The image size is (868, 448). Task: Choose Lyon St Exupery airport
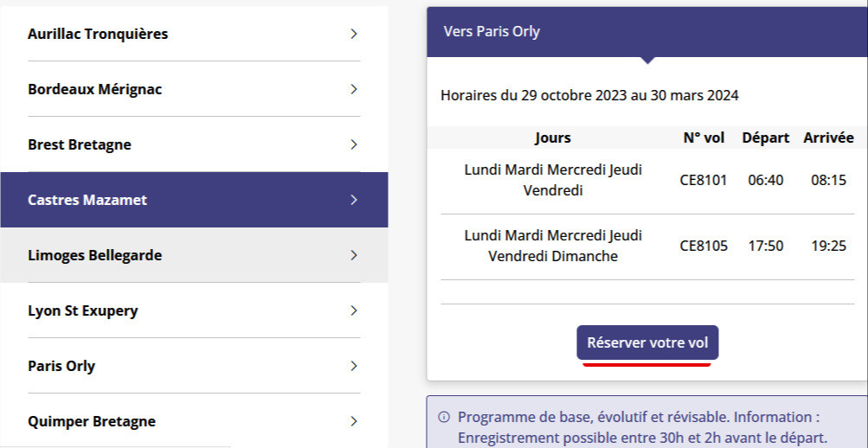click(x=194, y=310)
